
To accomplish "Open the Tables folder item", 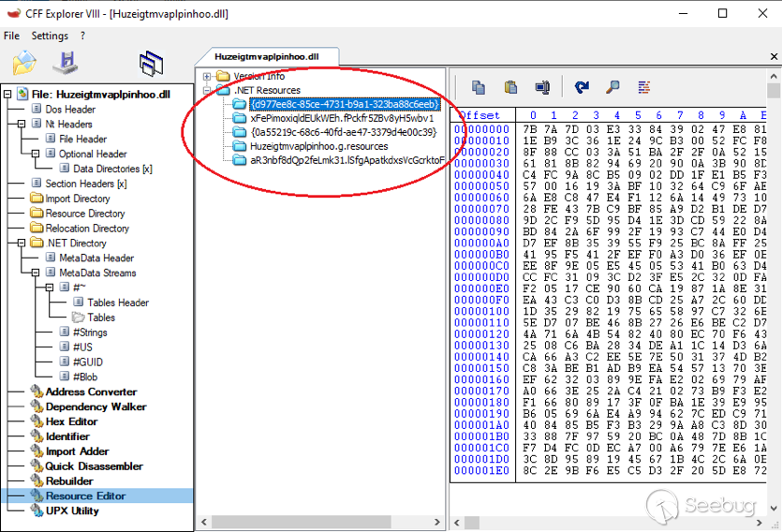I will (101, 318).
